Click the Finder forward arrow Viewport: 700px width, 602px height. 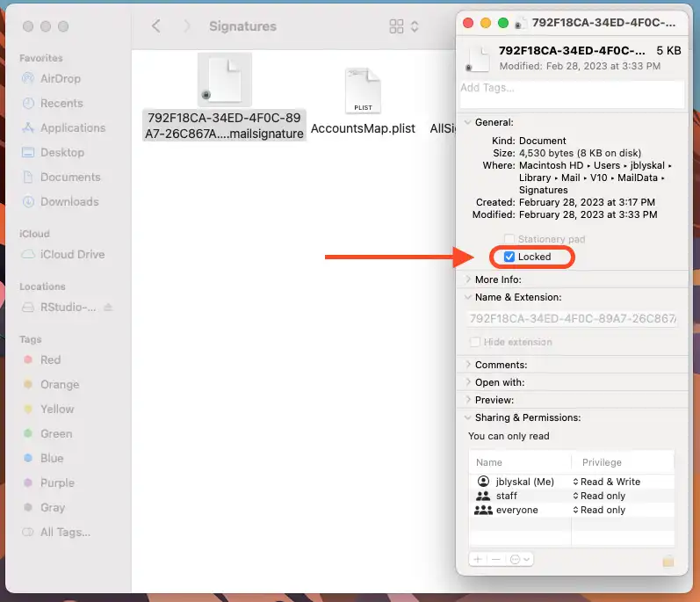(187, 26)
